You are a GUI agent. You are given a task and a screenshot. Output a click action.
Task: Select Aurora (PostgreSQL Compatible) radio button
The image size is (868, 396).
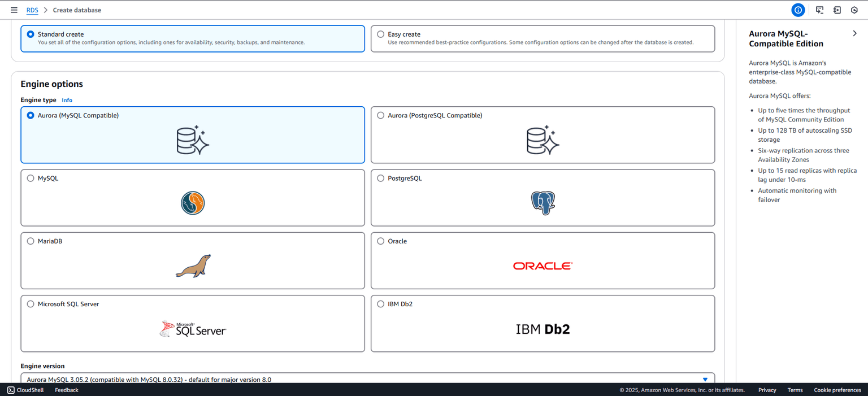381,115
